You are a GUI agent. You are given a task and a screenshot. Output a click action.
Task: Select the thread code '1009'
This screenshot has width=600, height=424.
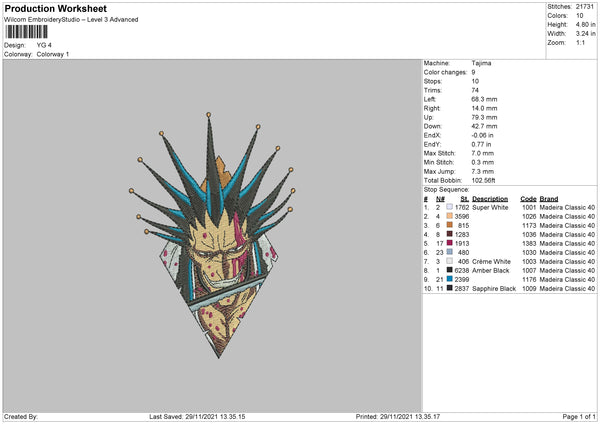click(x=529, y=289)
